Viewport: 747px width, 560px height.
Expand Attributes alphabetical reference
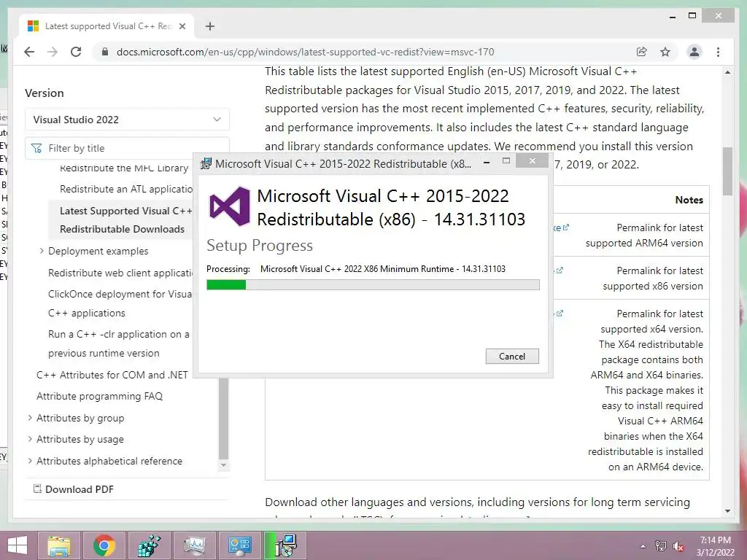pyautogui.click(x=30, y=461)
